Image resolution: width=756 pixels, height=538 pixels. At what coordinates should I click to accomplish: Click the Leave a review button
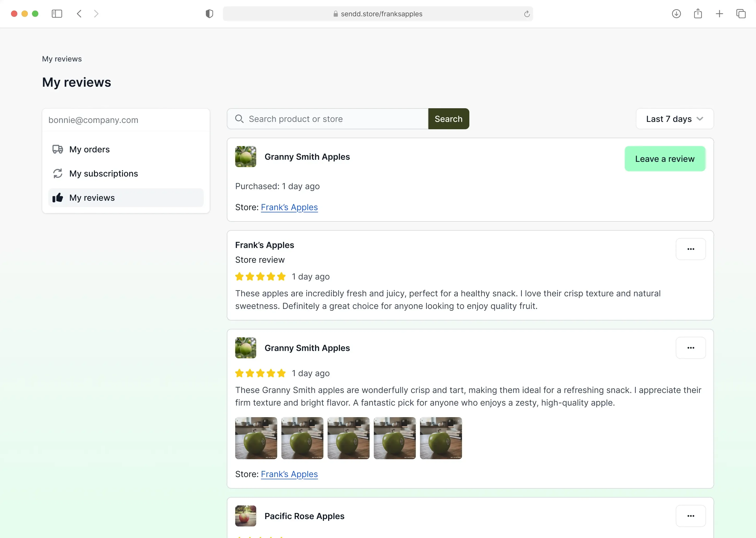tap(665, 159)
